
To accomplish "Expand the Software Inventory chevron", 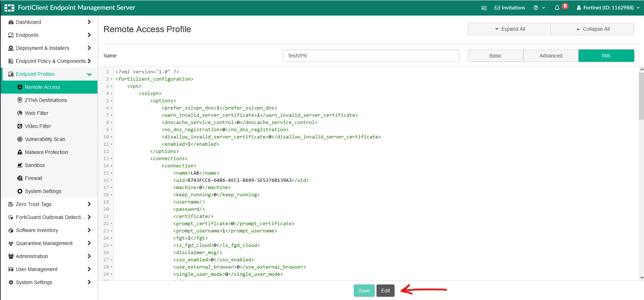I will coord(89,230).
